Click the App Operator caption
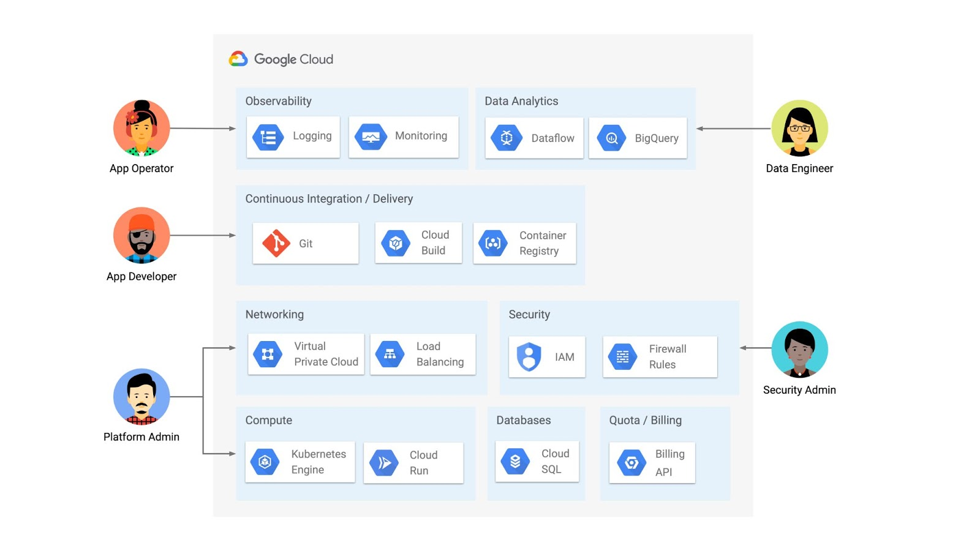980x551 pixels. (x=141, y=168)
